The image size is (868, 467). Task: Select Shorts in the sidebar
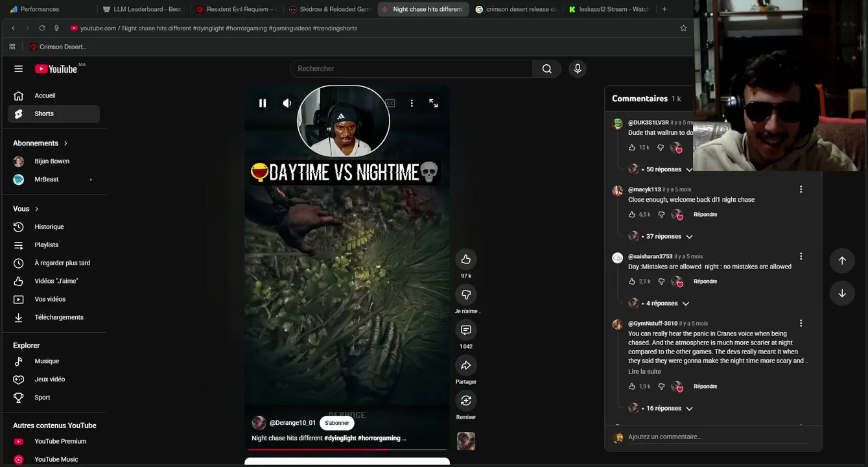click(x=54, y=114)
